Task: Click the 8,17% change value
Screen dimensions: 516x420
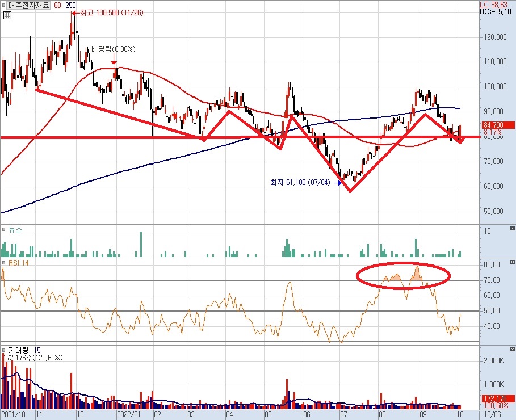Action: pos(493,132)
